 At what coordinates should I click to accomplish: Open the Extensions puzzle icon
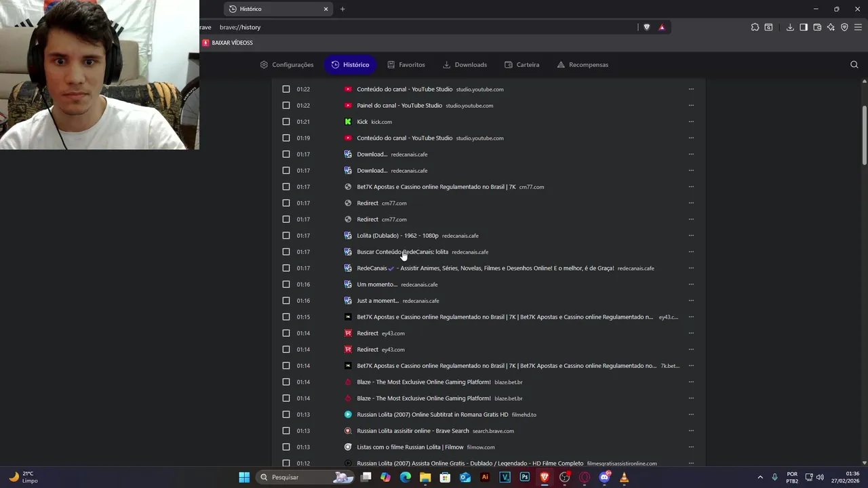coord(755,27)
